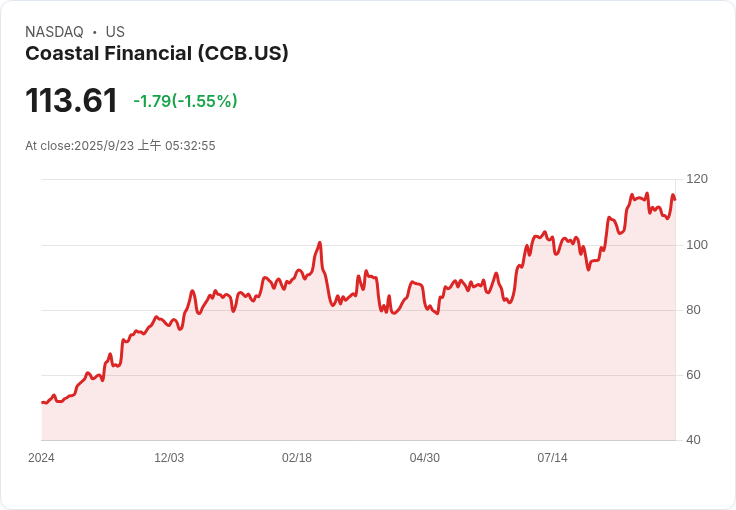Click the At close timestamp text
This screenshot has width=736, height=510.
pos(120,145)
